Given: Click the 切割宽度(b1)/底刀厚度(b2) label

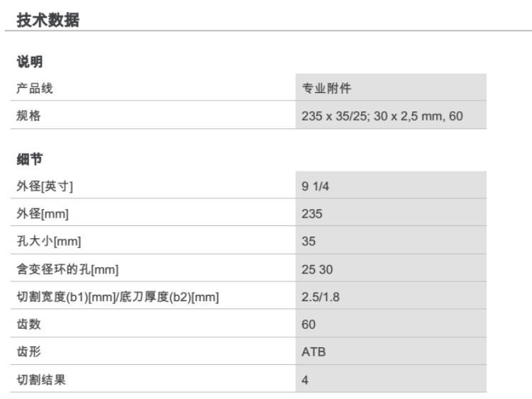Looking at the screenshot, I should coord(116,297).
